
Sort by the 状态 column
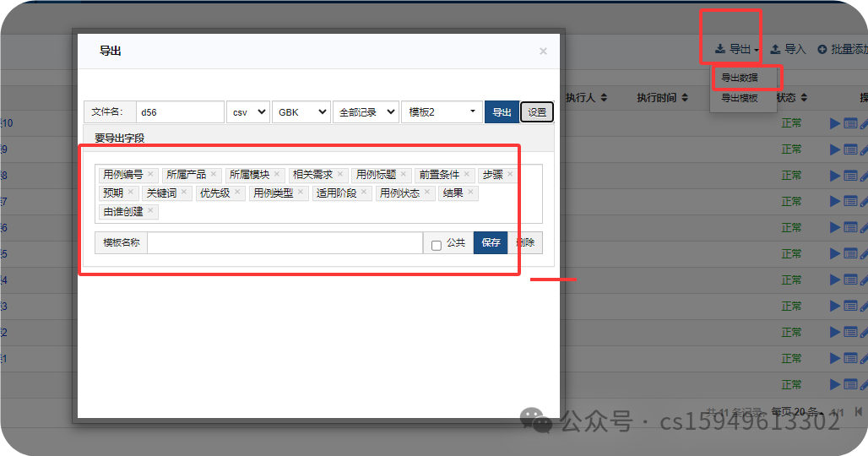[792, 97]
